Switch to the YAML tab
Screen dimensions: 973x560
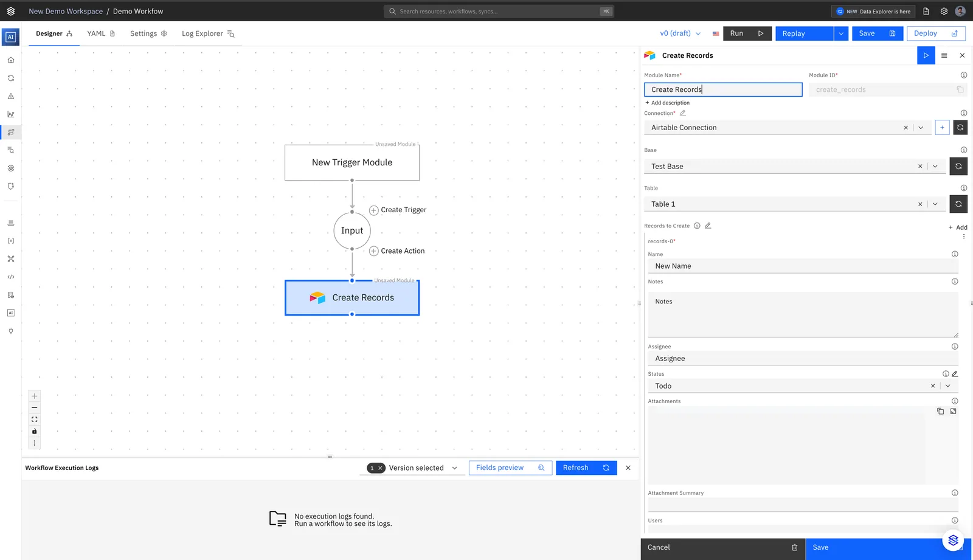[x=101, y=33]
